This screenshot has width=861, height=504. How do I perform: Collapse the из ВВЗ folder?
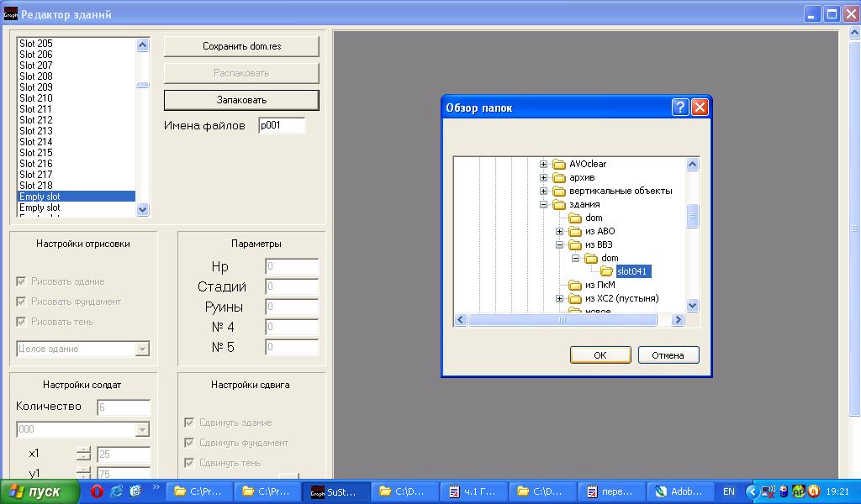tap(559, 244)
